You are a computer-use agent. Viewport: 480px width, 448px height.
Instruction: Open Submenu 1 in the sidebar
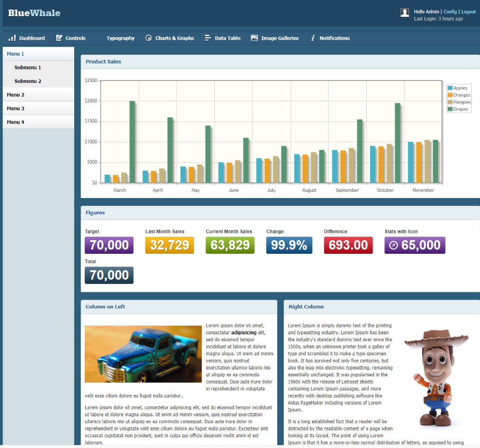click(28, 68)
